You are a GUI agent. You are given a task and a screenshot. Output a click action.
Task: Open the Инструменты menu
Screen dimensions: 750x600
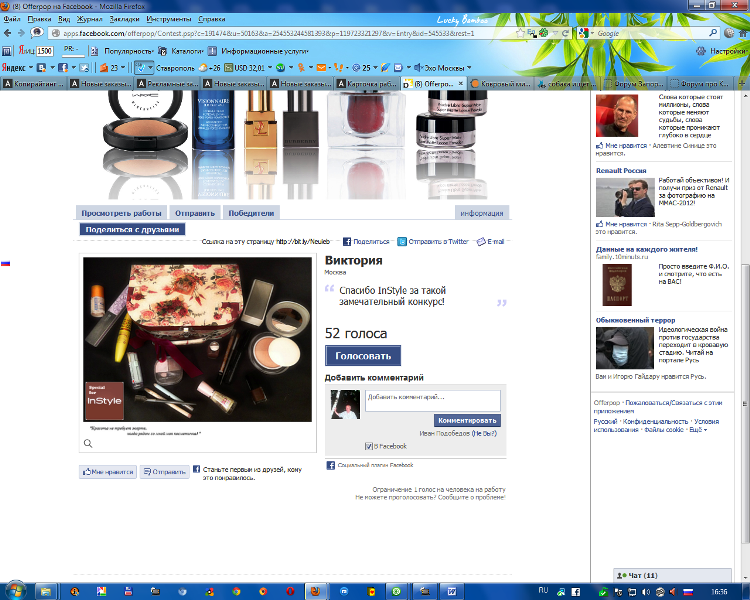point(169,19)
